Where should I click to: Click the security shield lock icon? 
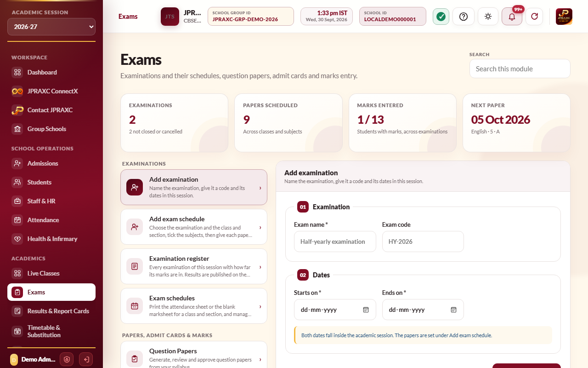pos(67,359)
